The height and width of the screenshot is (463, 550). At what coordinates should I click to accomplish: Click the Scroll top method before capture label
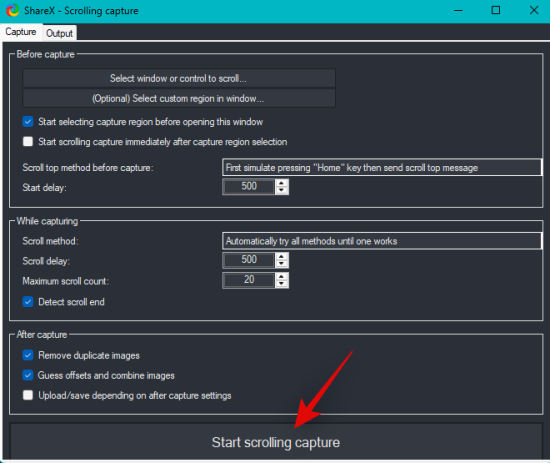tap(88, 168)
